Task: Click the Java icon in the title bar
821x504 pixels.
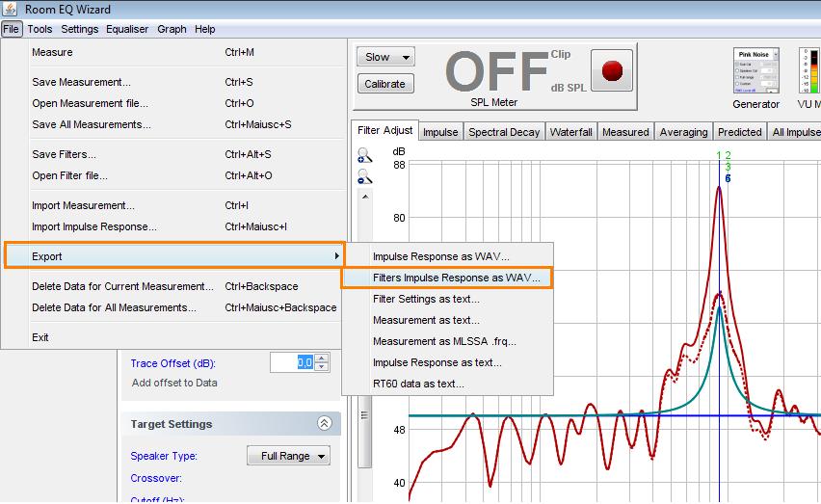Action: click(10, 9)
